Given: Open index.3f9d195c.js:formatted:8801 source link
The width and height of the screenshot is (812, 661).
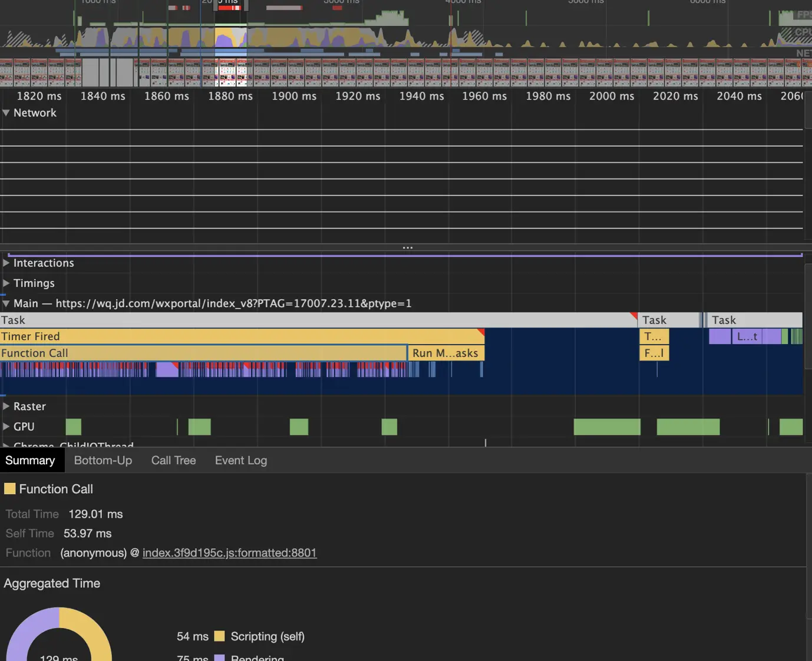Looking at the screenshot, I should coord(229,553).
